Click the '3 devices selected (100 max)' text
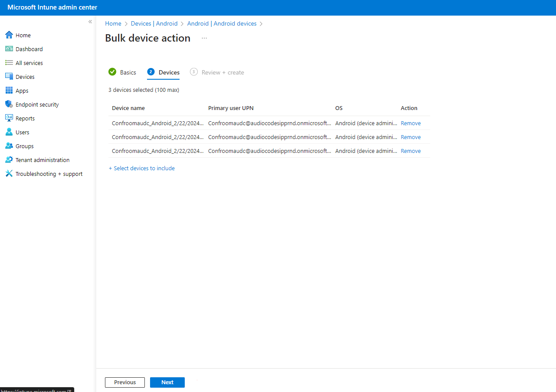The image size is (556, 392). (144, 90)
